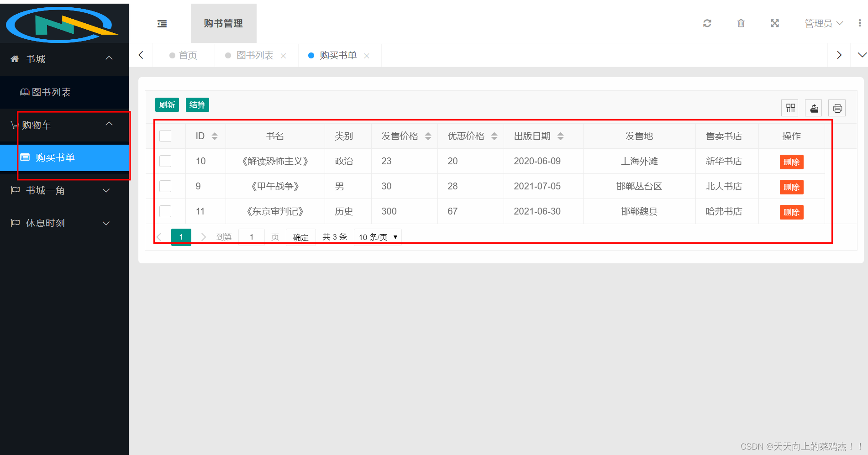
Task: Click page number 1 in pagination
Action: point(181,237)
